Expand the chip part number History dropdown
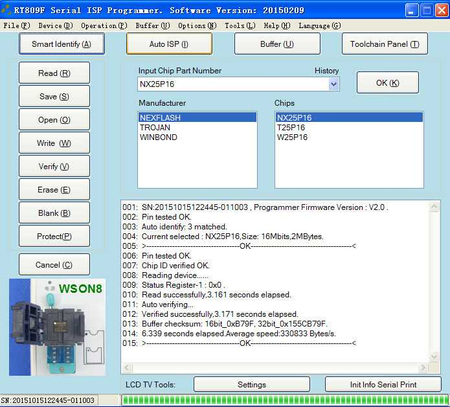The image size is (450, 407). [x=334, y=84]
